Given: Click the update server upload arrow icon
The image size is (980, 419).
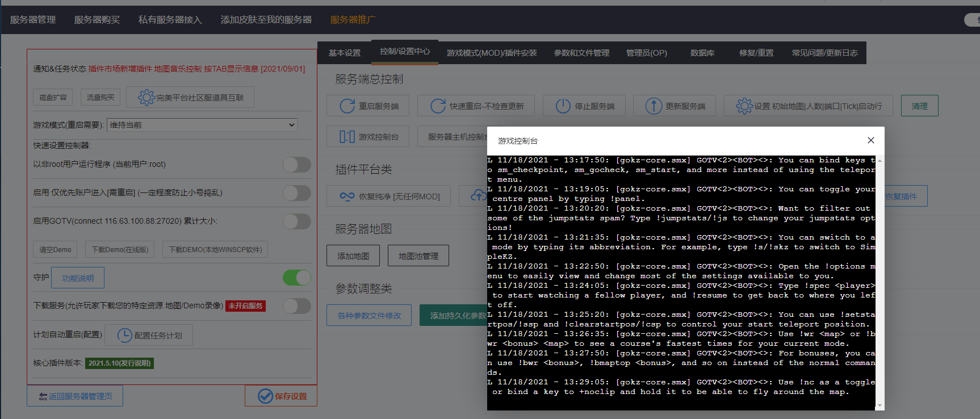Looking at the screenshot, I should click(654, 106).
